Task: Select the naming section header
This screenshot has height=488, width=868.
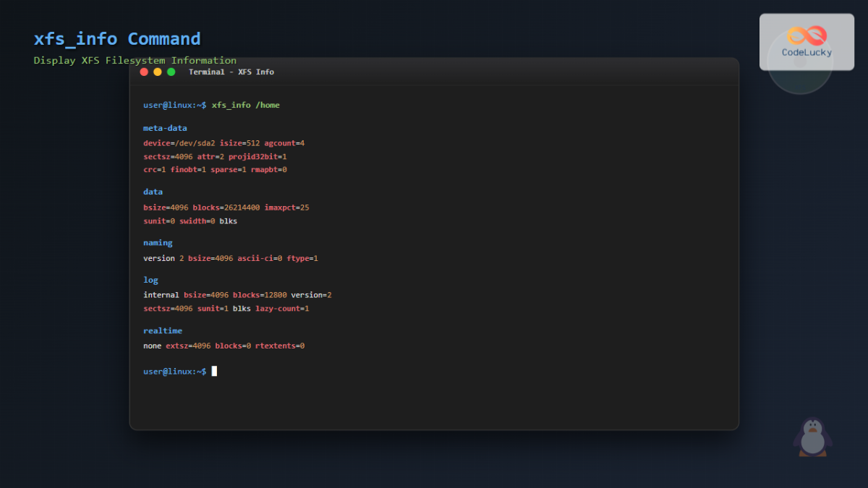Action: tap(158, 242)
